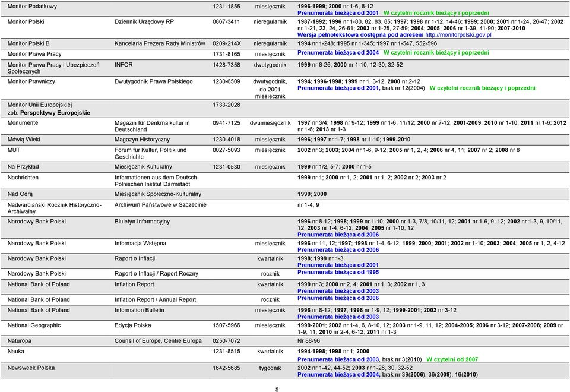Select subtitle "Informacja Wstępna"
The height and width of the screenshot is (392, 570).
pyautogui.click(x=140, y=244)
